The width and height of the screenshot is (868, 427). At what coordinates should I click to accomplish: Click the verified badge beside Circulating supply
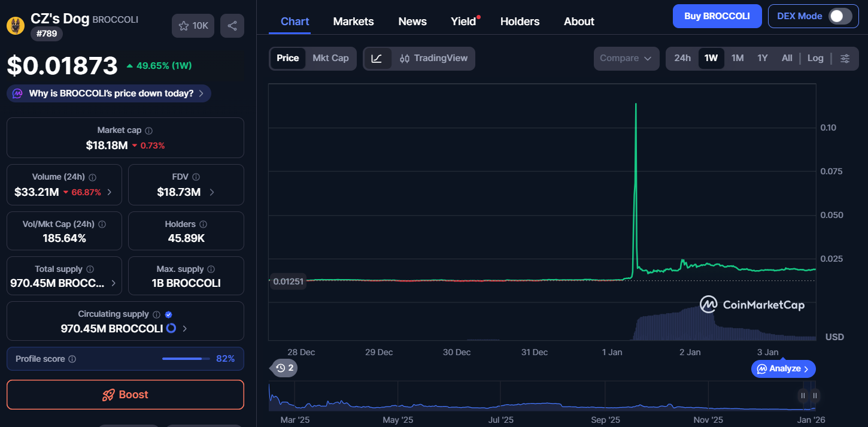coord(168,314)
